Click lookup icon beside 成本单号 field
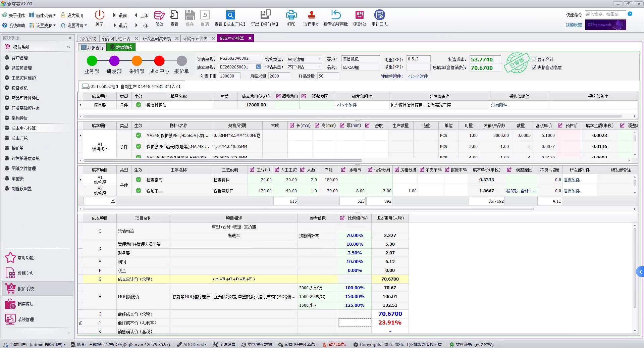This screenshot has width=644, height=348. click(258, 67)
